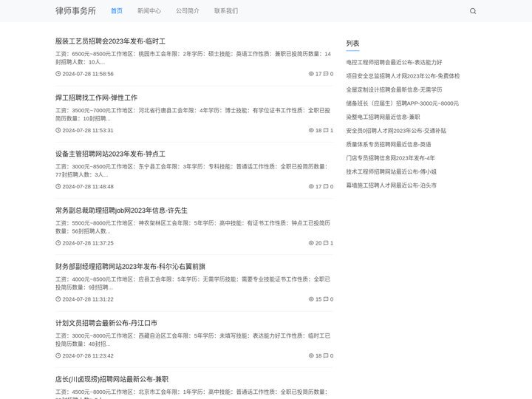Open article 计划文员招聘会最新公布-丹江口市
Viewport: 532px width, 399px height.
click(x=106, y=323)
